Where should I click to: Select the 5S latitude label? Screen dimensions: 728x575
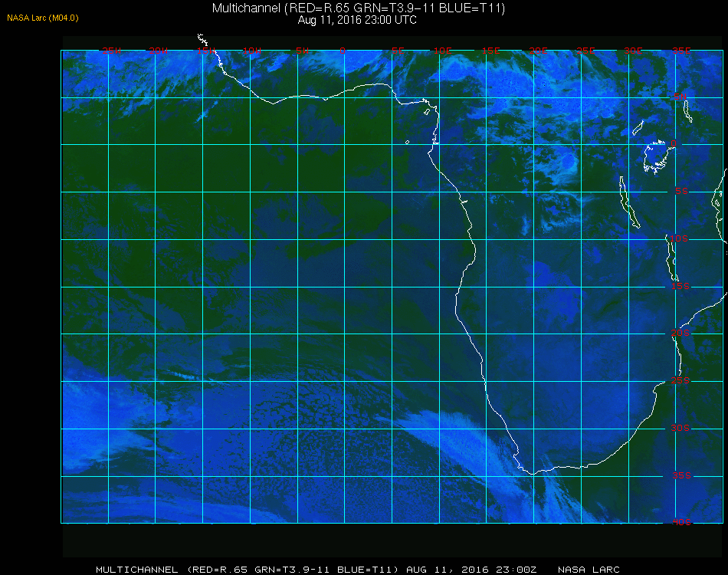pyautogui.click(x=681, y=192)
